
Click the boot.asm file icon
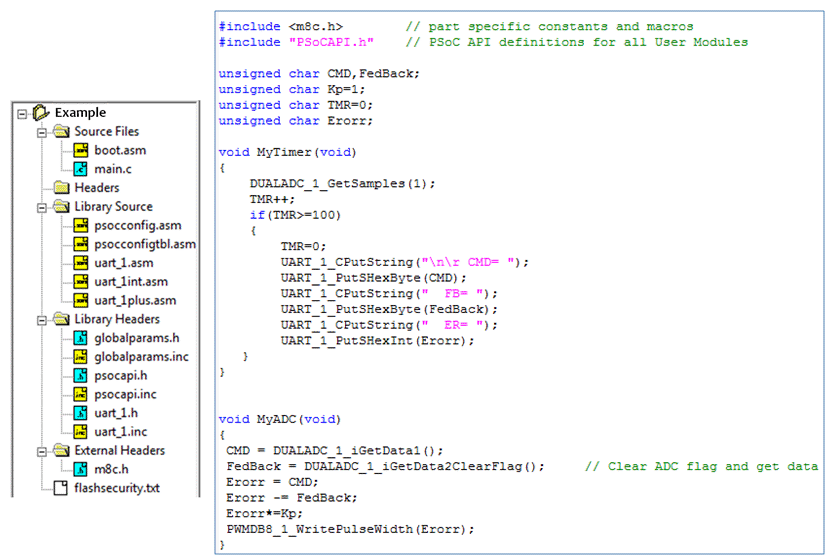pos(82,150)
